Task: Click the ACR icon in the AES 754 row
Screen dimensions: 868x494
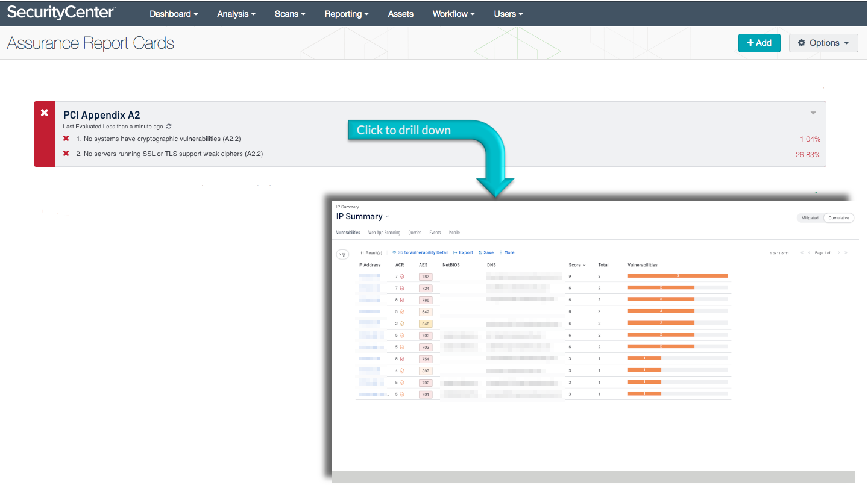Action: click(402, 359)
